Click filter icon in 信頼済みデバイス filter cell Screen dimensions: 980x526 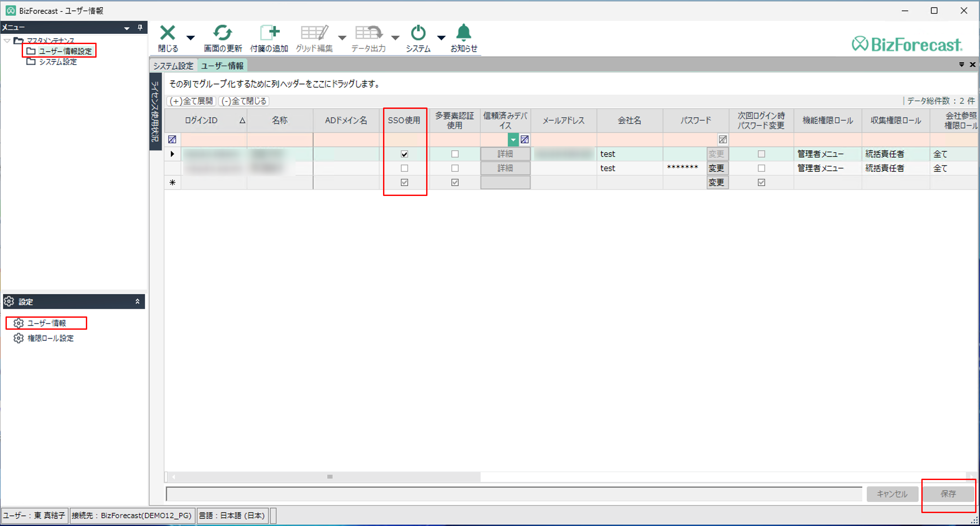[525, 140]
